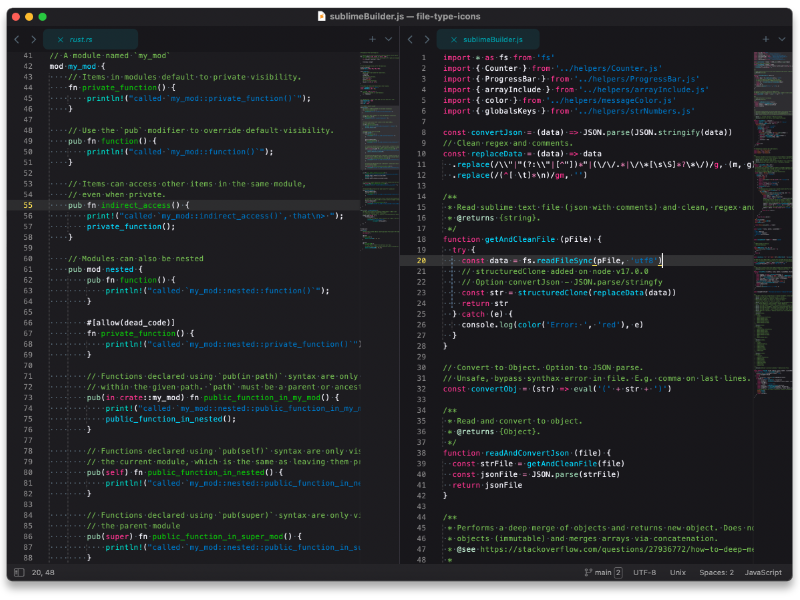Open the tab overflow dropdown in left pane
Image resolution: width=800 pixels, height=600 pixels.
click(x=388, y=39)
